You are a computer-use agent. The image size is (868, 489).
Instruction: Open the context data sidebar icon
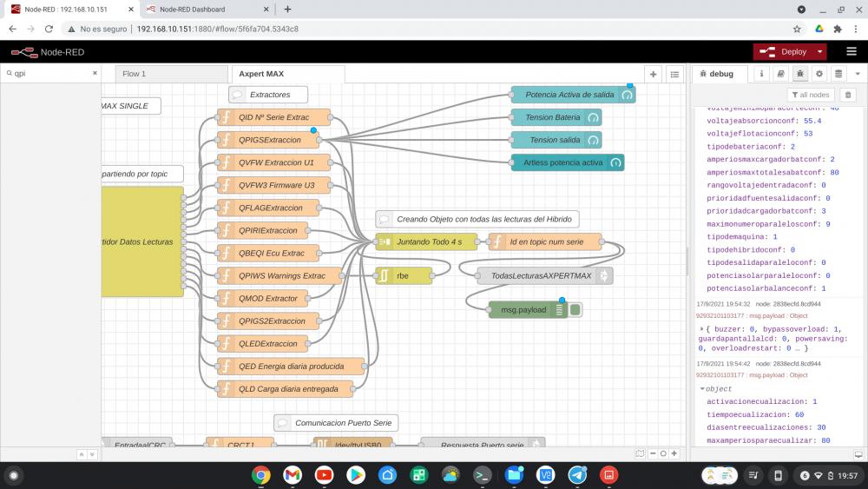point(838,74)
